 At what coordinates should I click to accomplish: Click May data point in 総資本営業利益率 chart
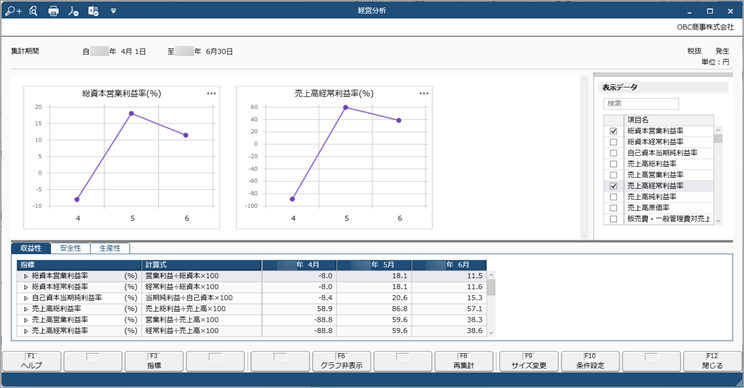click(131, 113)
